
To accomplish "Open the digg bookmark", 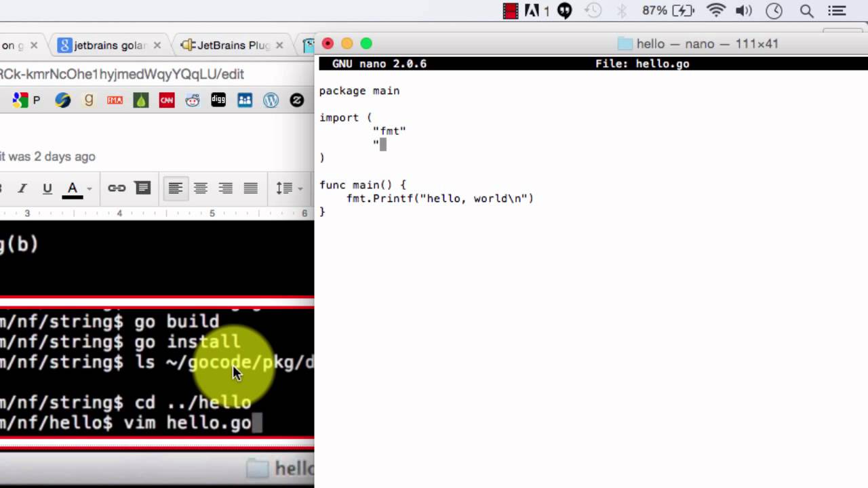I will [218, 100].
